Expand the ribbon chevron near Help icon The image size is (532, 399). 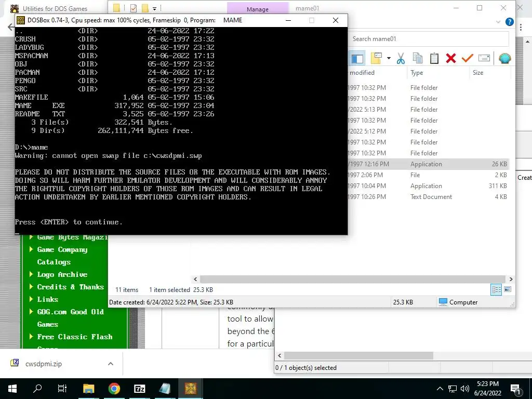click(498, 22)
